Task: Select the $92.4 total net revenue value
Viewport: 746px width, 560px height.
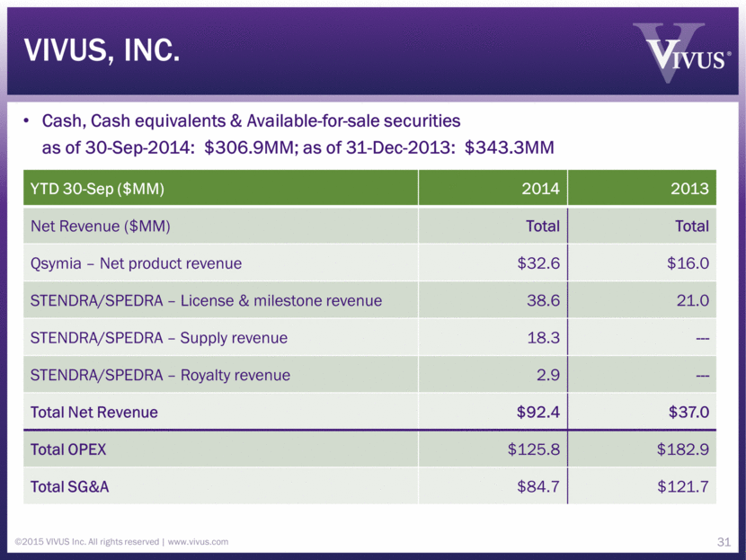Action: tap(537, 413)
